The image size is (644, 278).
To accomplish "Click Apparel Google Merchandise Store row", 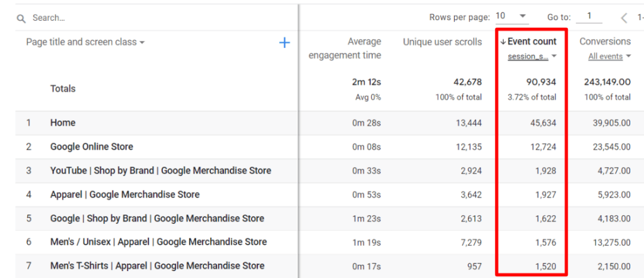I will (x=125, y=194).
